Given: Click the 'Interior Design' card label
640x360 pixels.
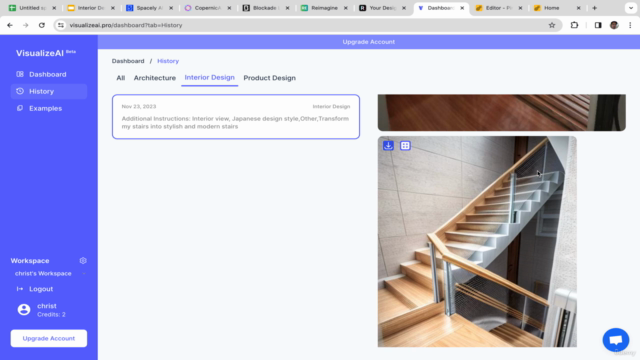Looking at the screenshot, I should tap(331, 106).
